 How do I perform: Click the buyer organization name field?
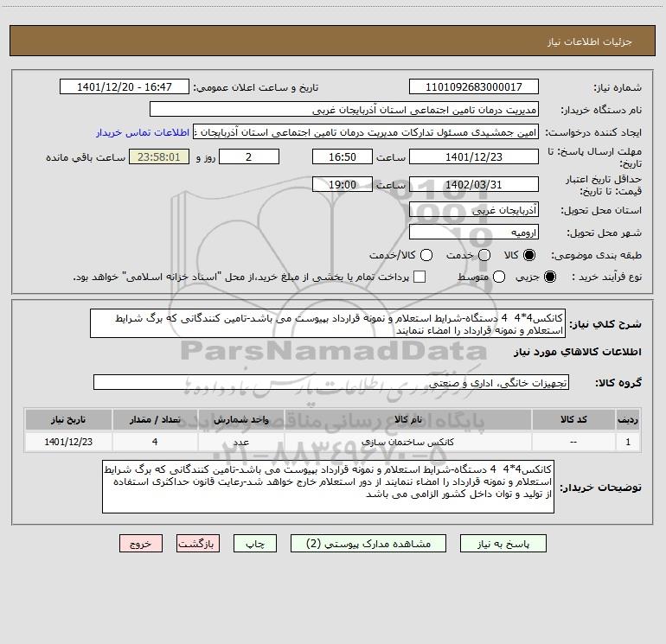pos(344,109)
